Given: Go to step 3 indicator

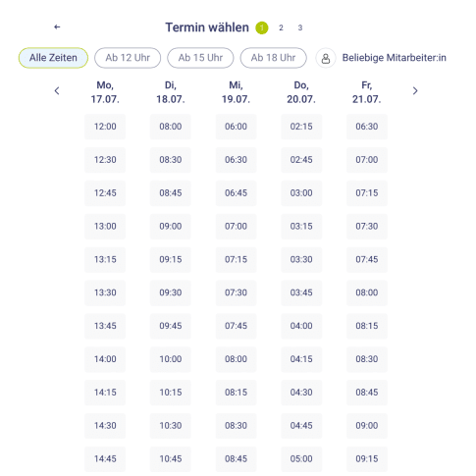Looking at the screenshot, I should 300,27.
